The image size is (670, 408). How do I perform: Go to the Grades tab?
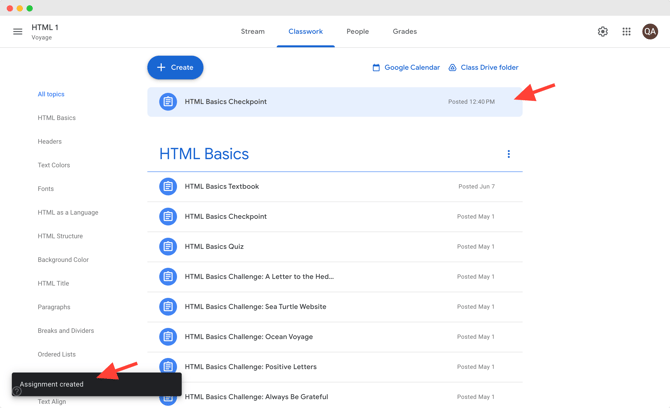coord(405,32)
